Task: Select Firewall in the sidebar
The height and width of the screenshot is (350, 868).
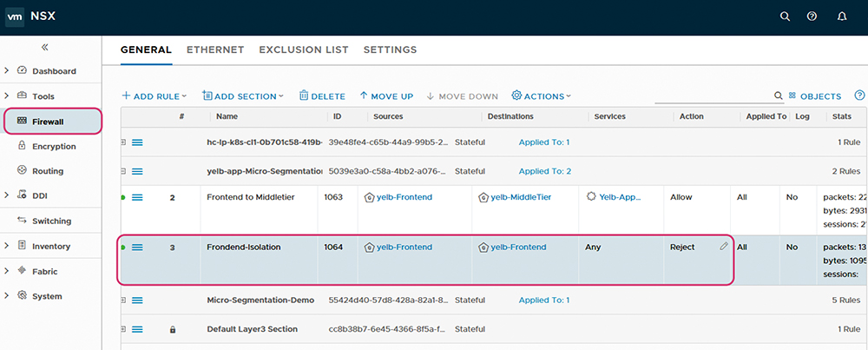Action: pos(53,122)
